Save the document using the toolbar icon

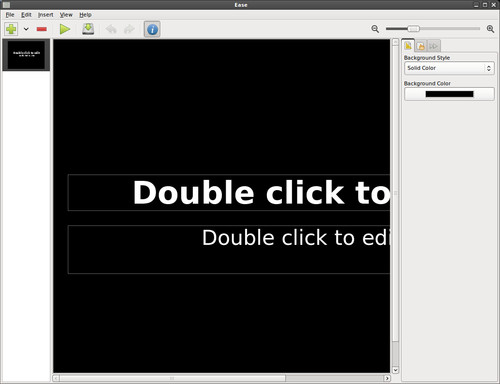88,29
